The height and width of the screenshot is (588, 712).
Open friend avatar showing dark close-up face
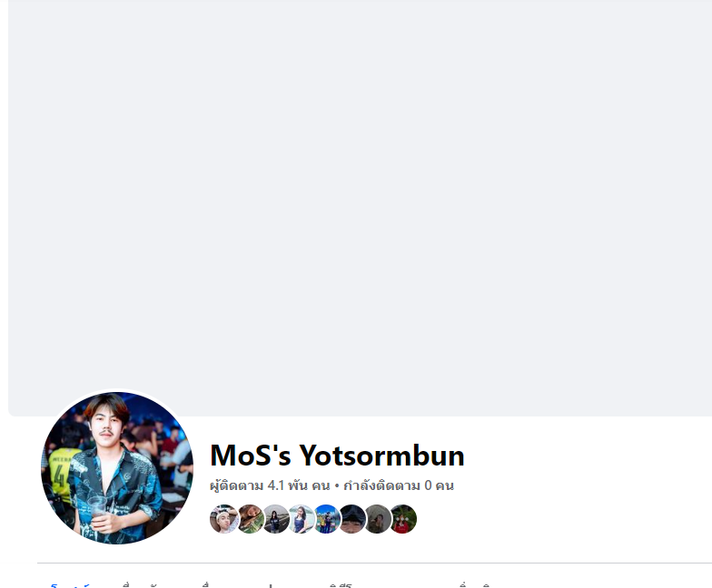pos(351,519)
